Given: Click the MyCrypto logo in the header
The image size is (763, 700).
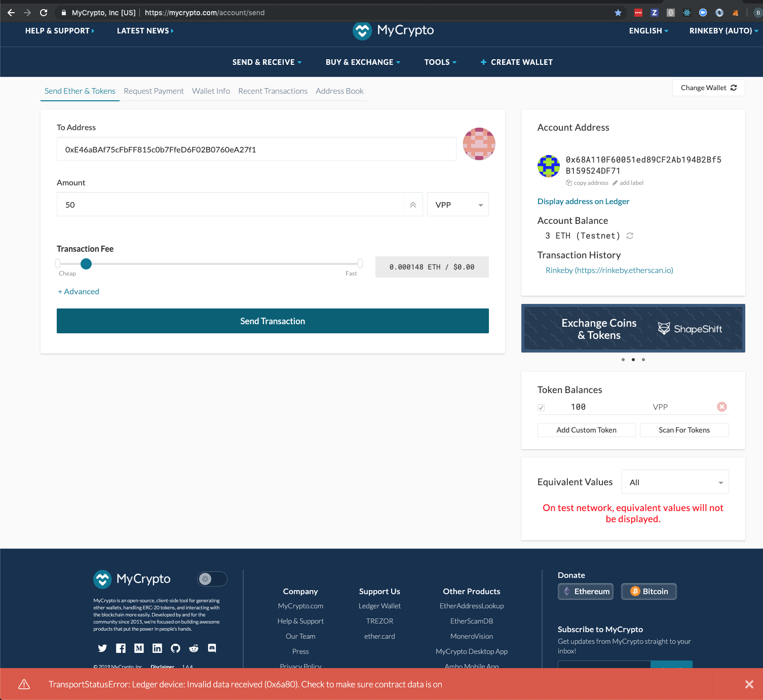Looking at the screenshot, I should point(393,31).
